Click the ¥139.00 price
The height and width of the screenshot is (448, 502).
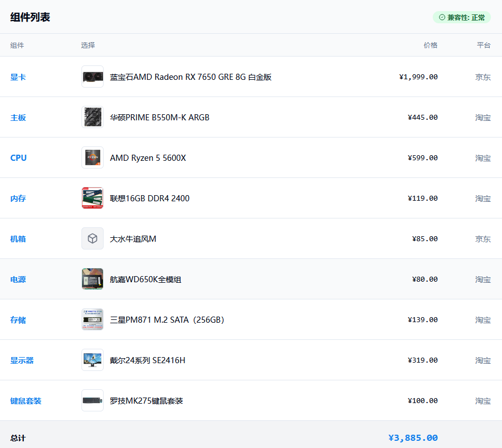[423, 320]
